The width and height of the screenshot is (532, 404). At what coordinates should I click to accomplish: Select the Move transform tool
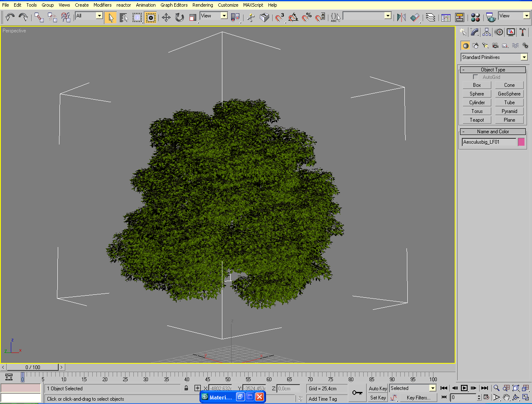point(166,17)
